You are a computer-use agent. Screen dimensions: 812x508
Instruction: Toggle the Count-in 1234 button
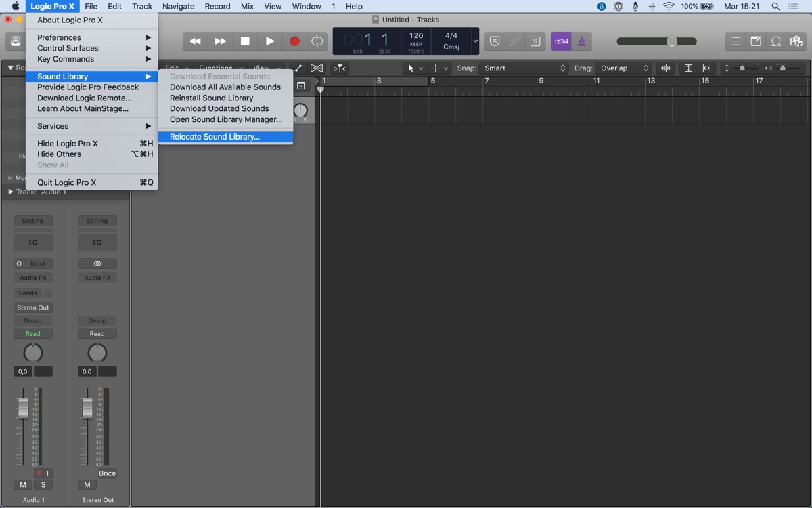point(561,41)
